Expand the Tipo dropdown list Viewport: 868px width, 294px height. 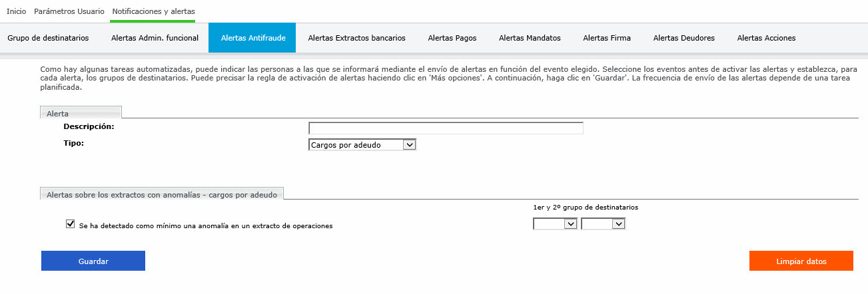tap(362, 144)
